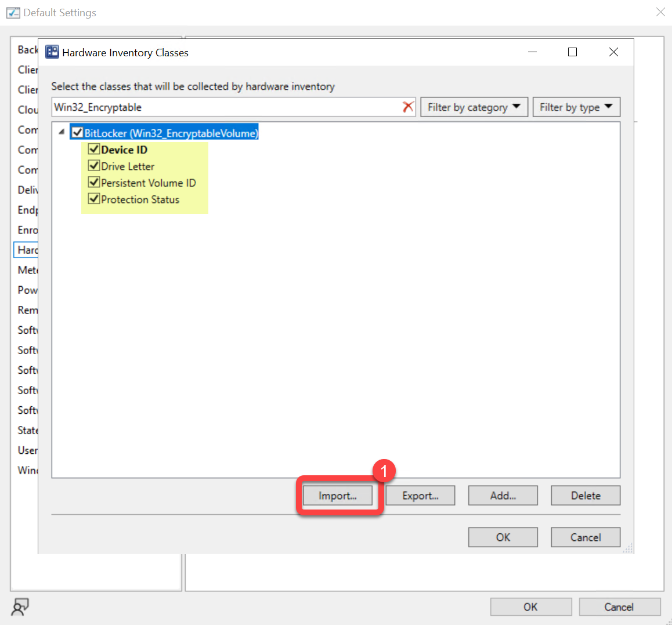Select the 'Protection Status' label
This screenshot has width=672, height=625.
click(x=140, y=200)
